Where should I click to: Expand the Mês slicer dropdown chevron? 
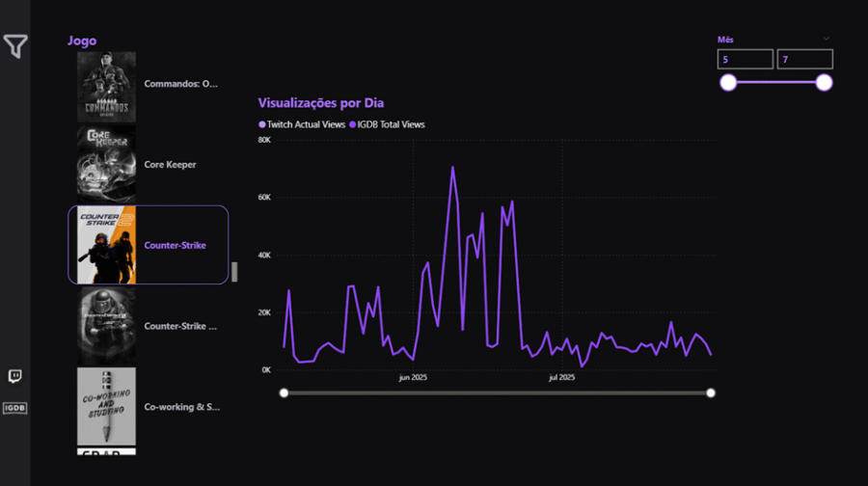tap(827, 40)
